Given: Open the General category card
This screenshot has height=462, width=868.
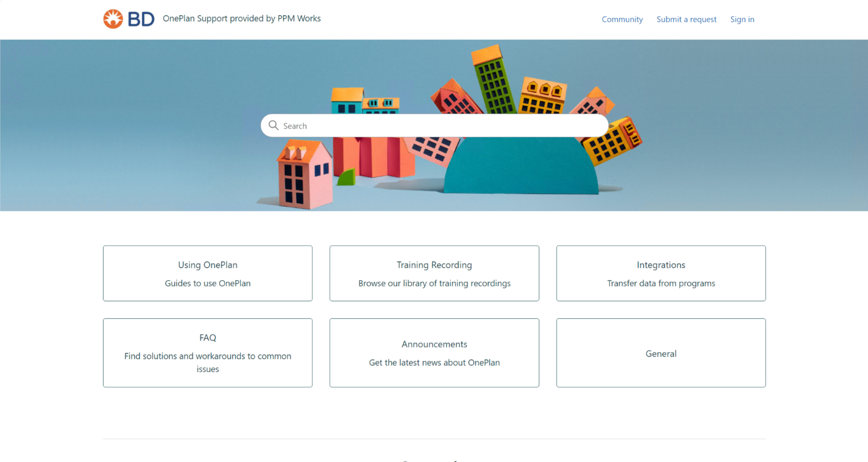Looking at the screenshot, I should pos(661,353).
